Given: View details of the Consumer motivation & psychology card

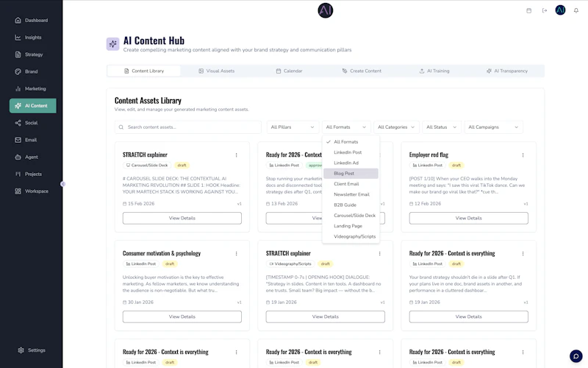Looking at the screenshot, I should 182,317.
